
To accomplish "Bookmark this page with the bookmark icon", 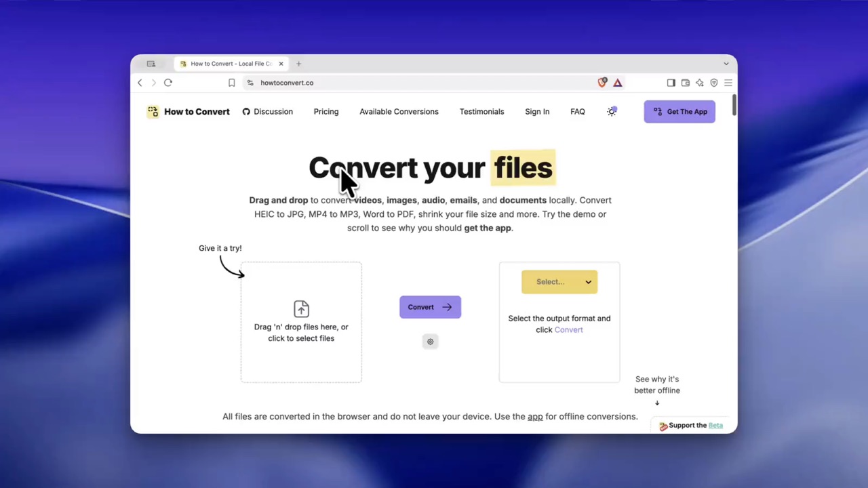I will pyautogui.click(x=231, y=83).
